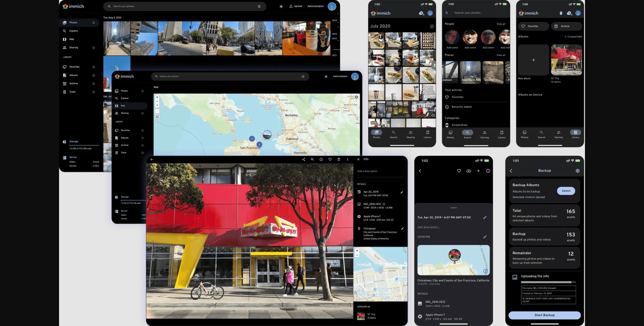Viewport: 644px width, 326px height.
Task: Tap the cloud download icon on the phone photo detail
Action: [469, 171]
